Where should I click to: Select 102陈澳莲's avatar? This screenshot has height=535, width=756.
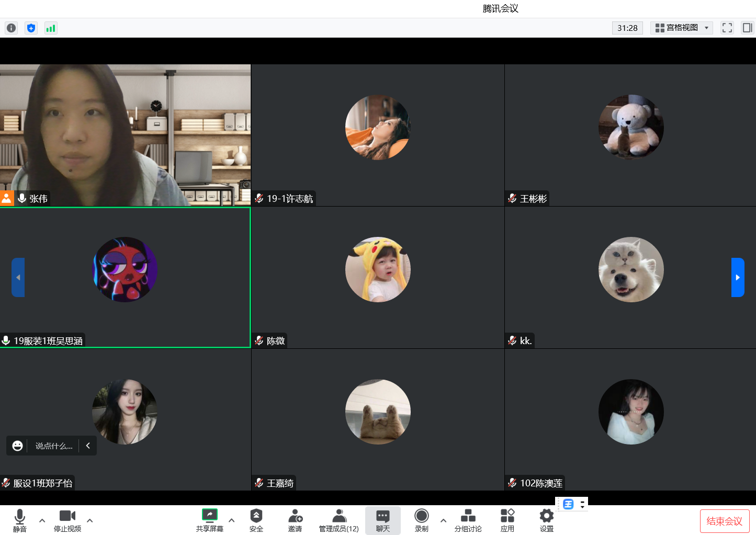(x=631, y=412)
